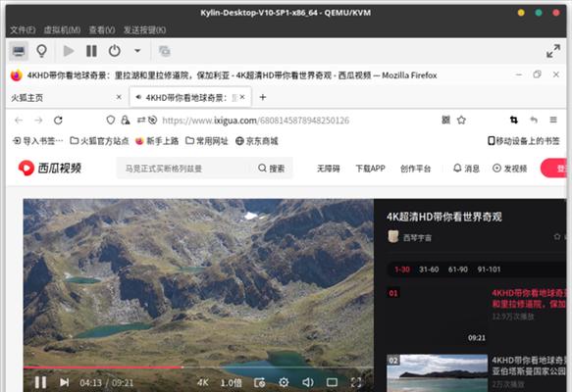
Task: Open video player settings gear
Action: pos(284,382)
